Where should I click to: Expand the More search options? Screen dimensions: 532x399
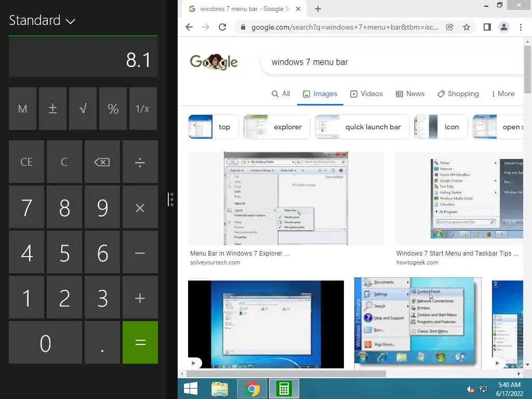[503, 94]
